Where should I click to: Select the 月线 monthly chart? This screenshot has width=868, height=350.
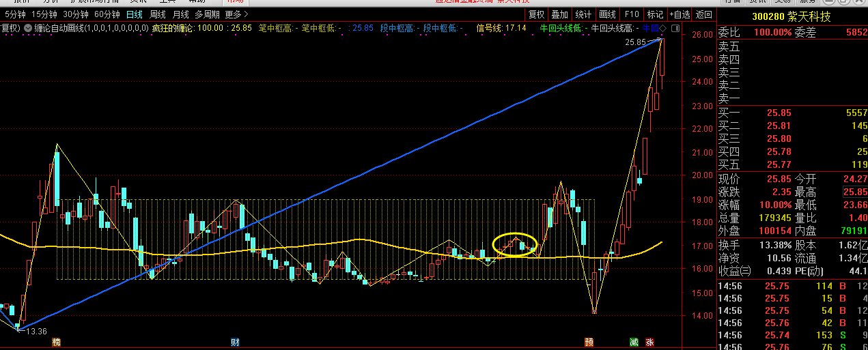click(180, 14)
